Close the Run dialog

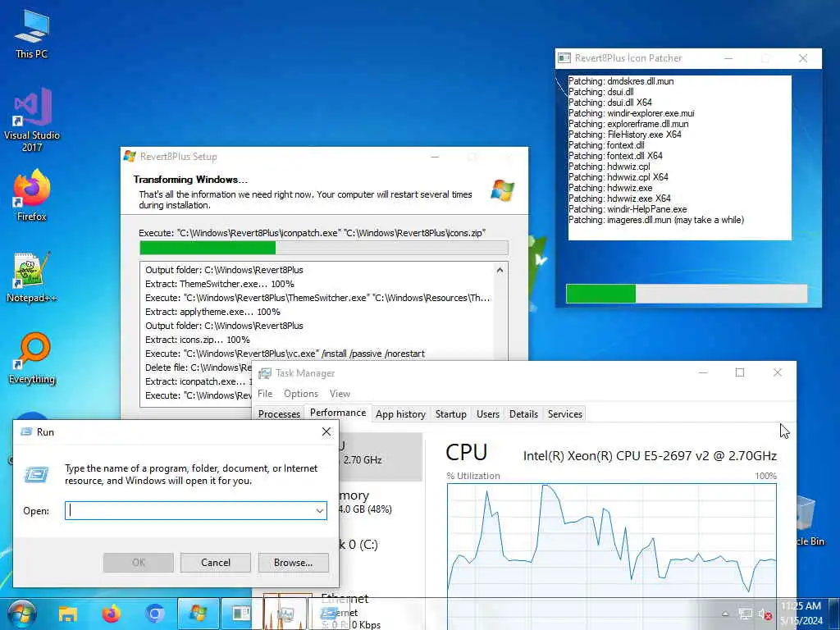click(326, 431)
